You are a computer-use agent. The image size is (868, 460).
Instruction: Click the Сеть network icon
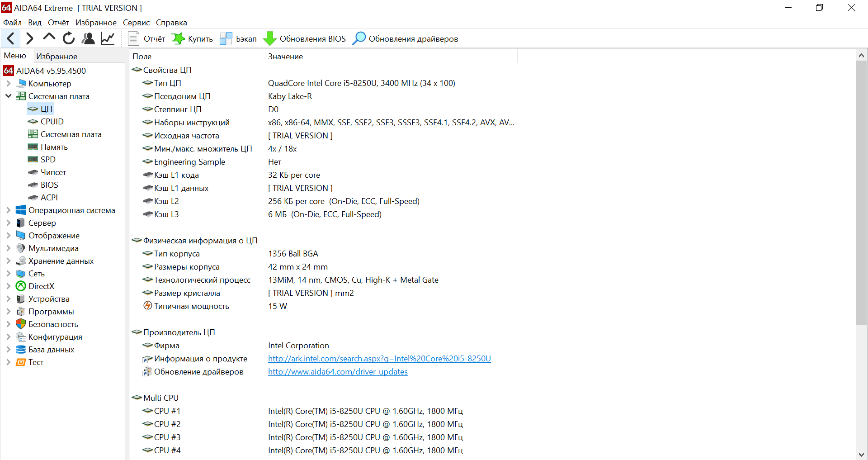[21, 274]
